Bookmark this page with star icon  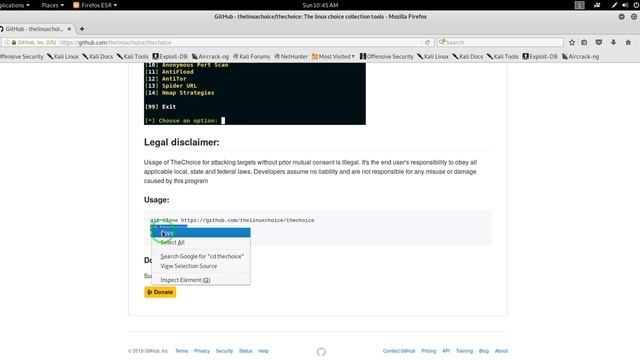coord(572,42)
